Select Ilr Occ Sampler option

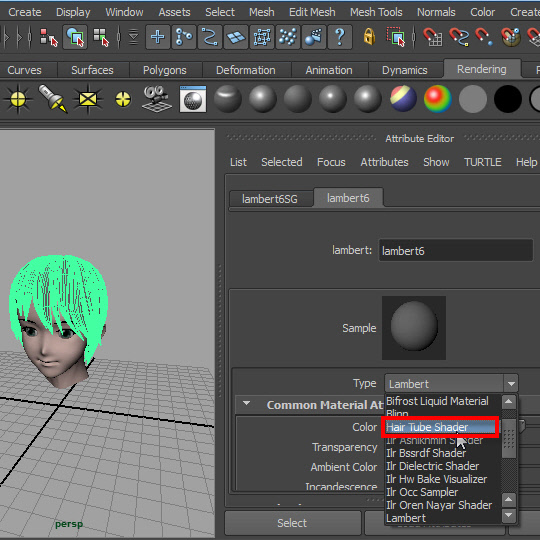tap(422, 492)
